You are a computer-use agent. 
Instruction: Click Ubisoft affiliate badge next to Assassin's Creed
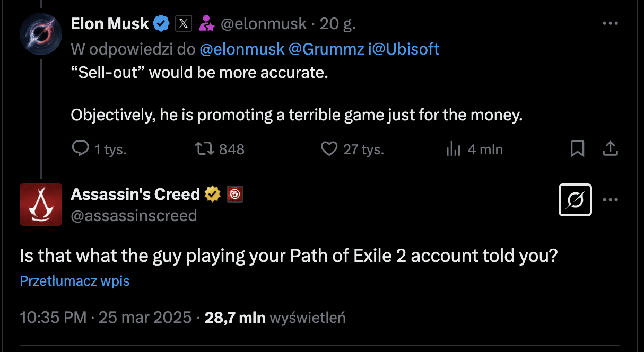click(234, 195)
